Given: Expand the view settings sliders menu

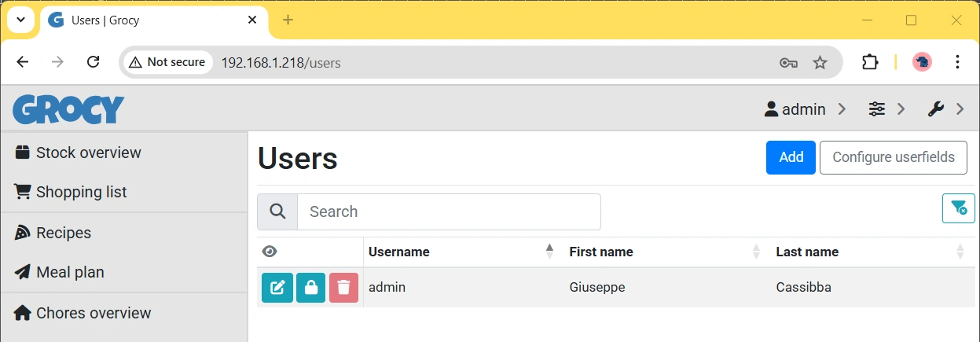Looking at the screenshot, I should [x=887, y=109].
